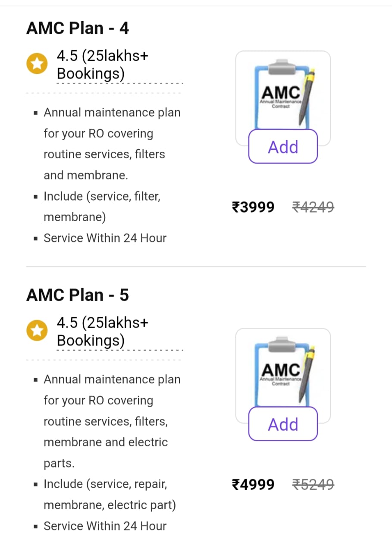Add AMC Plan - 4 to cart

pyautogui.click(x=283, y=147)
